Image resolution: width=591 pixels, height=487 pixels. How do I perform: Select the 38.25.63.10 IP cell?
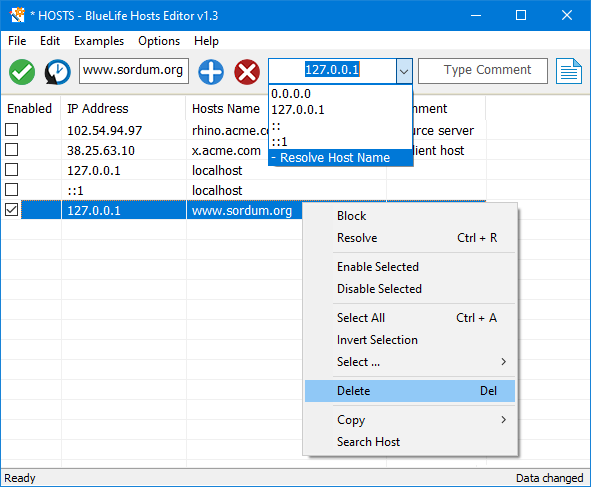pyautogui.click(x=124, y=150)
